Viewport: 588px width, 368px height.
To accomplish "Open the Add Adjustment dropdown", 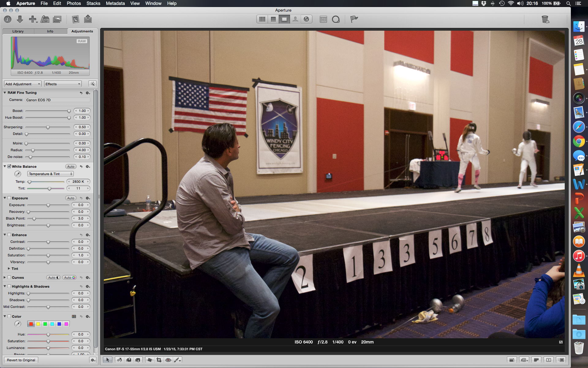I will [x=23, y=84].
